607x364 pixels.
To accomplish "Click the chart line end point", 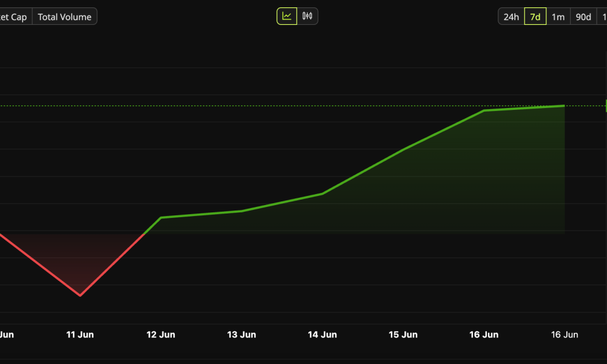I will pos(564,106).
